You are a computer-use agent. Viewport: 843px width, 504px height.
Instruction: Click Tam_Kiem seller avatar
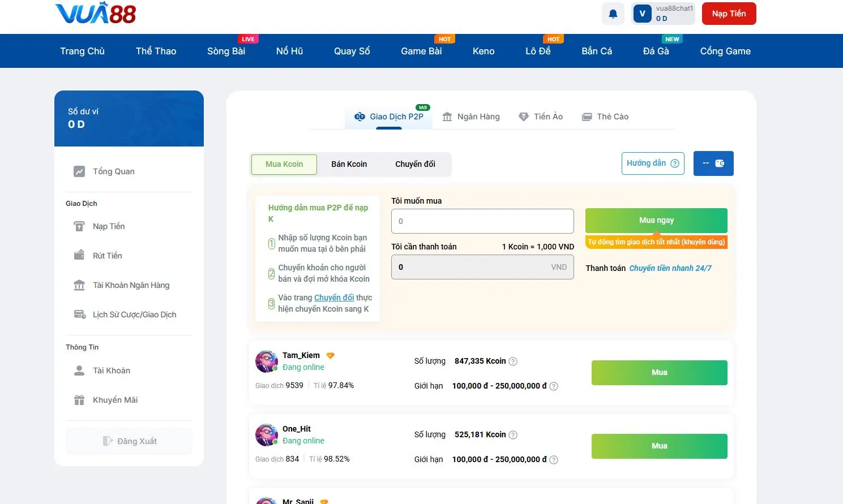[x=266, y=361]
